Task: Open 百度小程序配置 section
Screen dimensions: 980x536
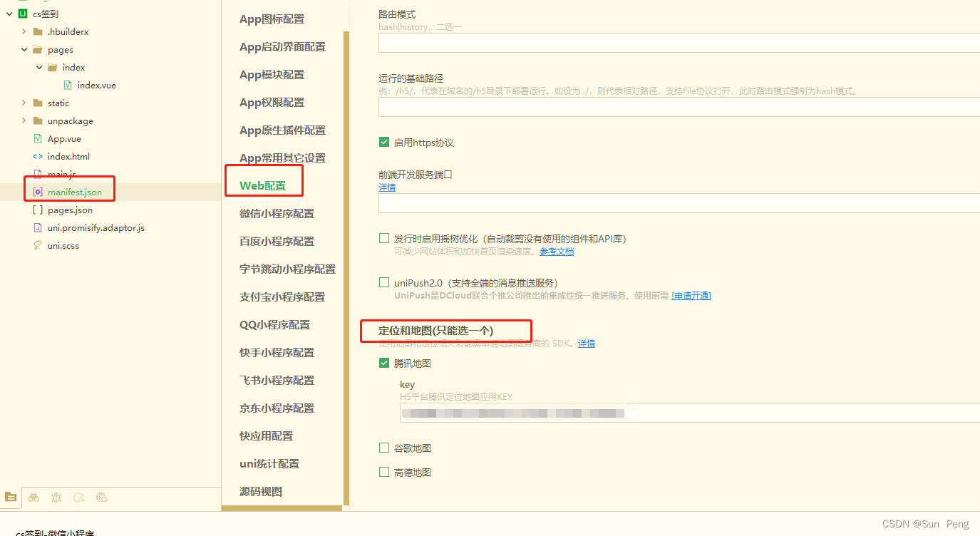Action: (277, 242)
